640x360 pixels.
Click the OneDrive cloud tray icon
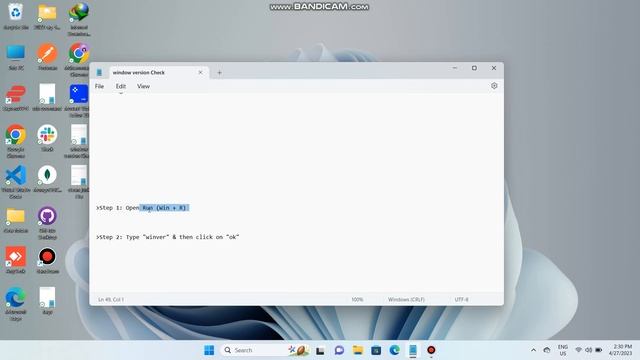click(547, 350)
